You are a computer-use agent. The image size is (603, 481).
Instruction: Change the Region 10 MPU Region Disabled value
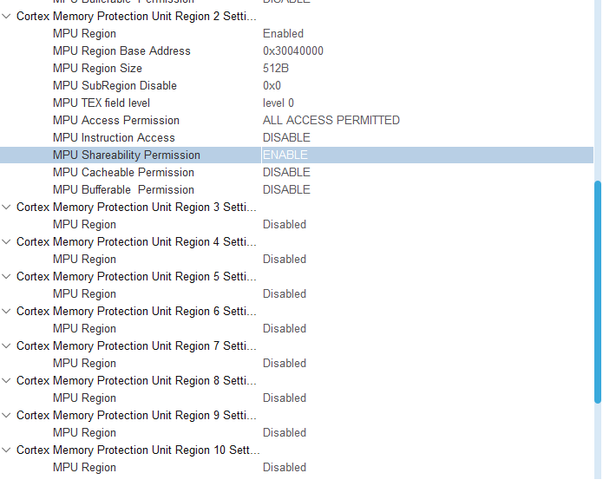coord(284,467)
